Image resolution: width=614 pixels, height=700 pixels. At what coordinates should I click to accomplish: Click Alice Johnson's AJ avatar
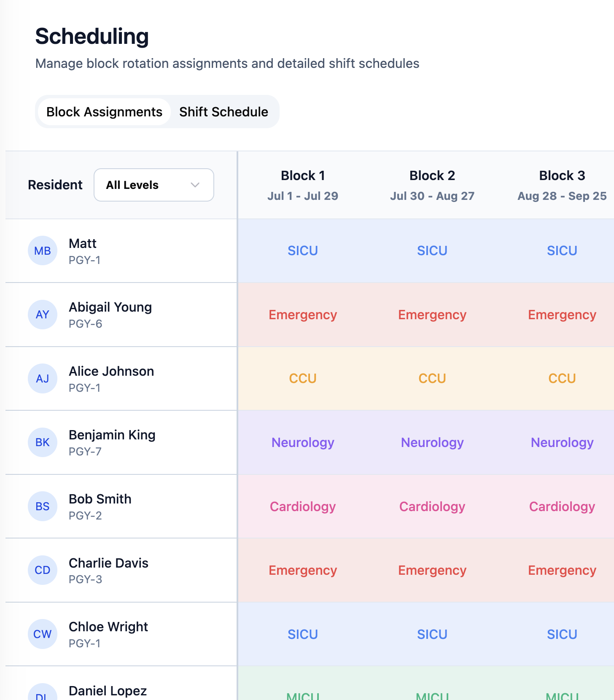click(x=43, y=379)
